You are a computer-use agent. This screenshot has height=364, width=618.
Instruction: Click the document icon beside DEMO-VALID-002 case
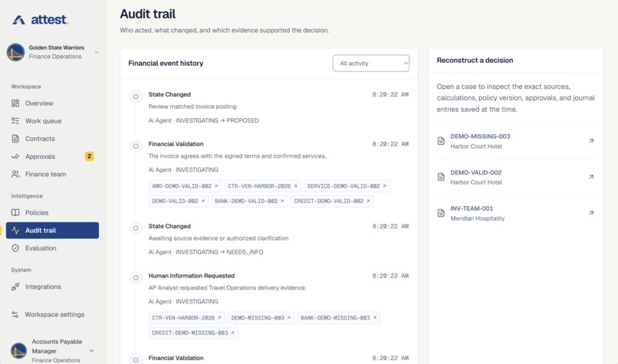tap(441, 177)
